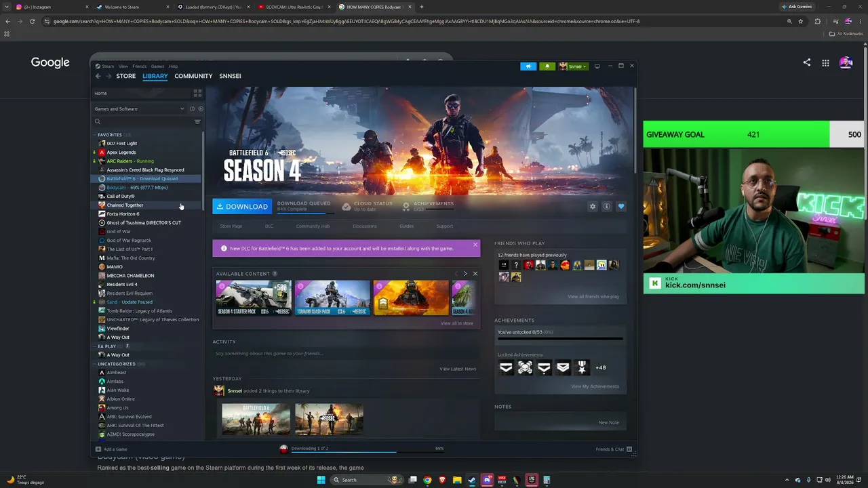868x488 pixels.
Task: Open the Season 4 Starter Pack thumbnail
Action: (x=254, y=298)
